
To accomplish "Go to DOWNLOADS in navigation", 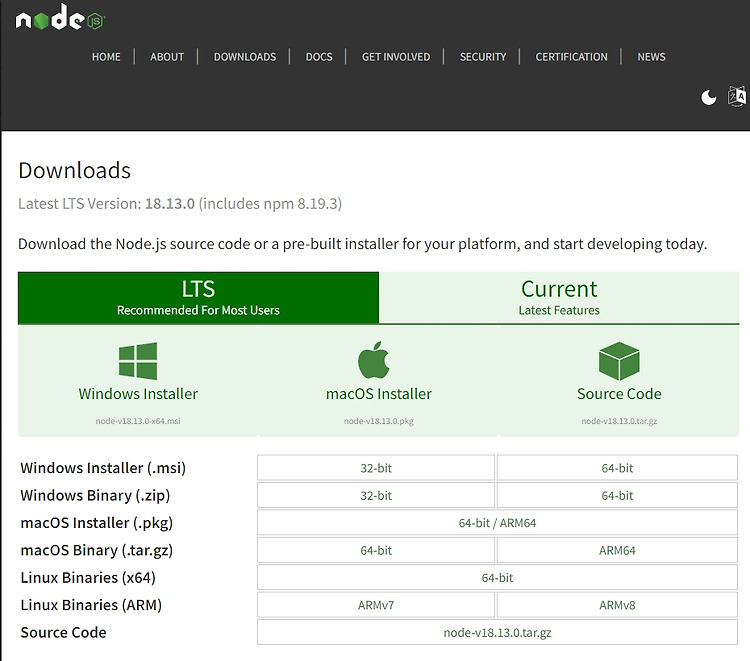I will [245, 57].
